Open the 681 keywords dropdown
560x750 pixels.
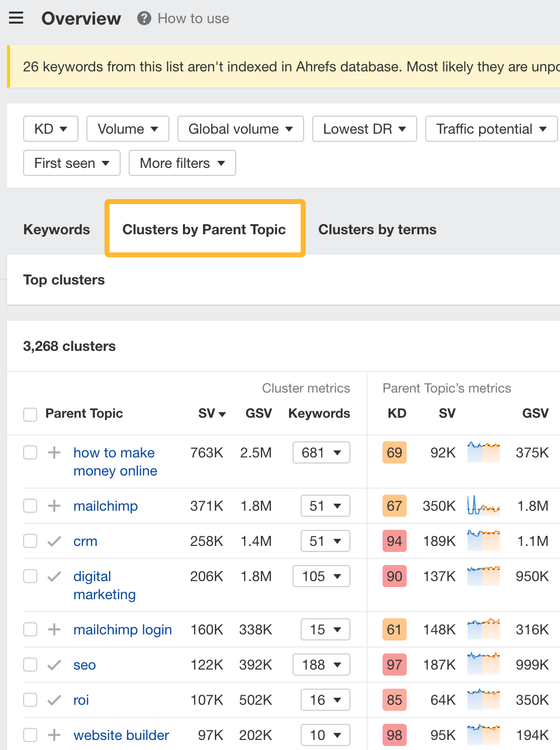click(x=321, y=452)
